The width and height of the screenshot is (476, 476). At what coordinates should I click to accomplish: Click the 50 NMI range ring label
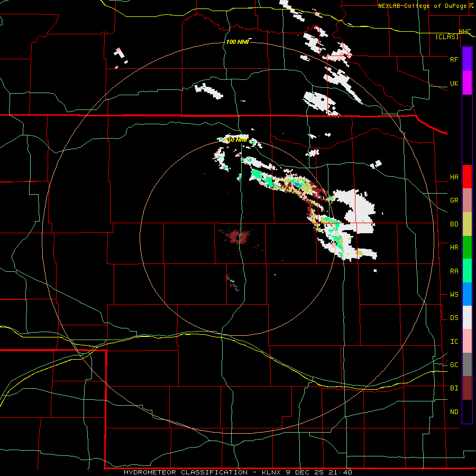237,140
